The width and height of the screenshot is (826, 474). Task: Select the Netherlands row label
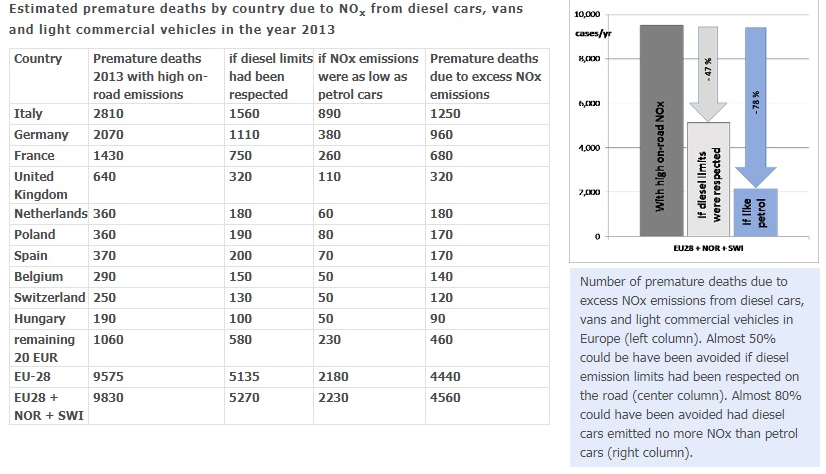50,213
